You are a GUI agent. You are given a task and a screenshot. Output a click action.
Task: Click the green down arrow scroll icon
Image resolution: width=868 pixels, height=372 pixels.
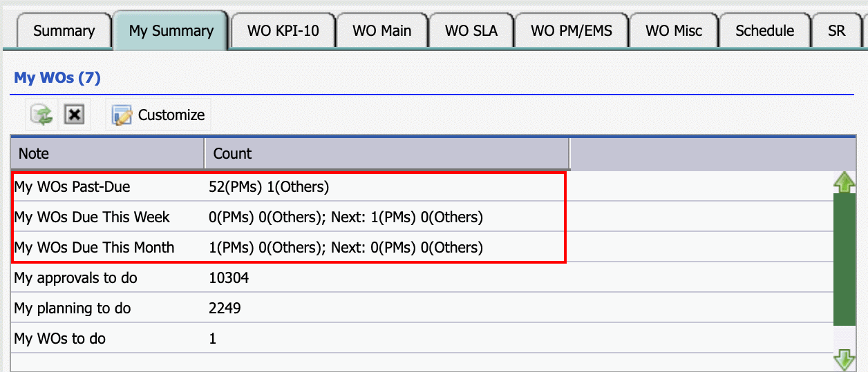coord(845,360)
